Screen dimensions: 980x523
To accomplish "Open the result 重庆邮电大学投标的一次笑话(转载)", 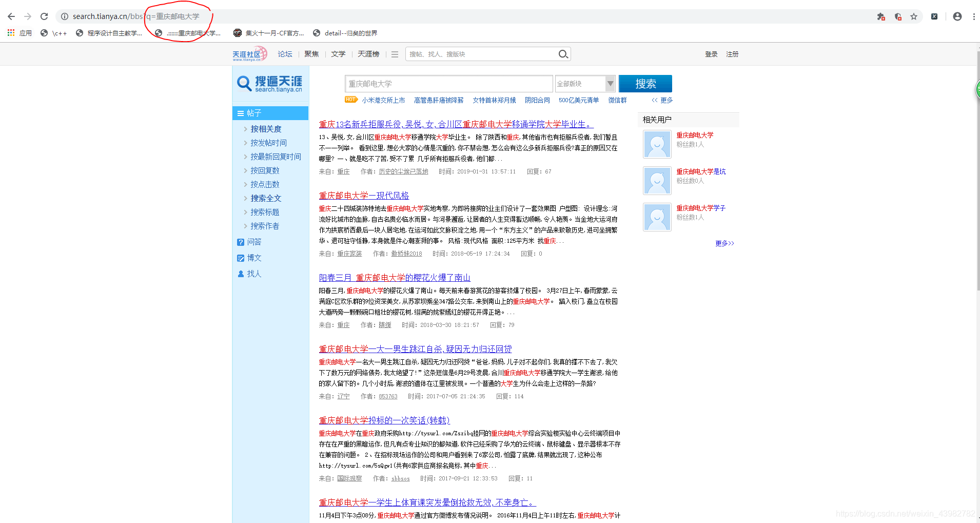I will [384, 420].
